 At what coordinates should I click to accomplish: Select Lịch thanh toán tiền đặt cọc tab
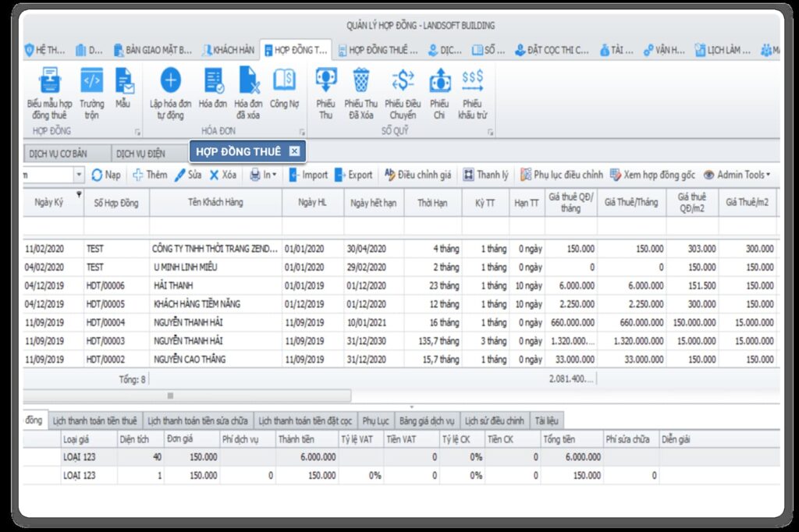coord(305,421)
